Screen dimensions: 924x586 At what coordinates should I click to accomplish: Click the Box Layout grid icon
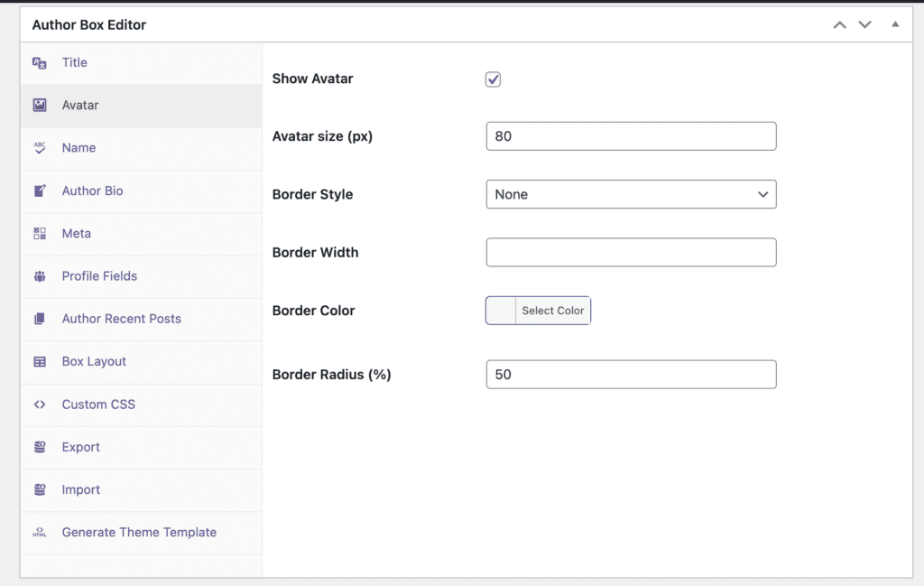(39, 361)
